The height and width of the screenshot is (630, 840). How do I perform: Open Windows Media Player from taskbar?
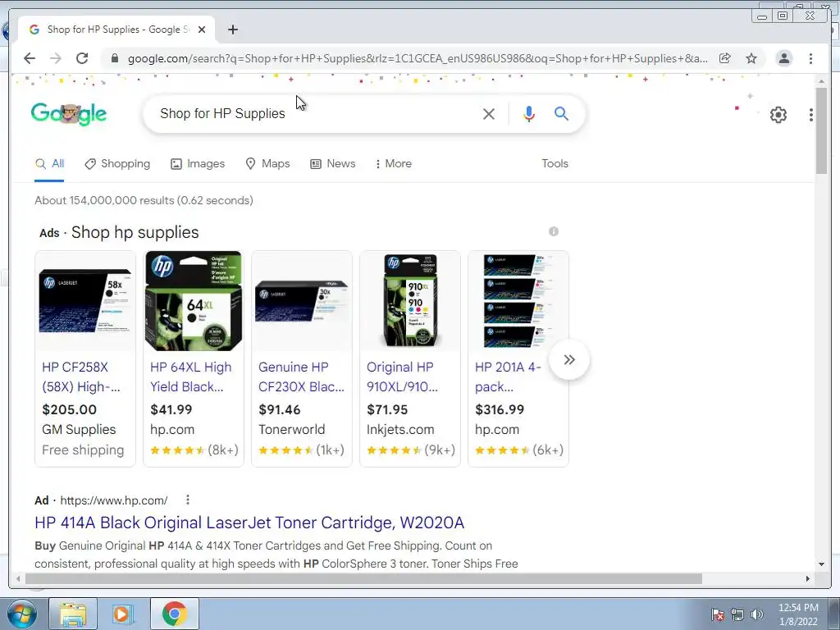(x=121, y=614)
